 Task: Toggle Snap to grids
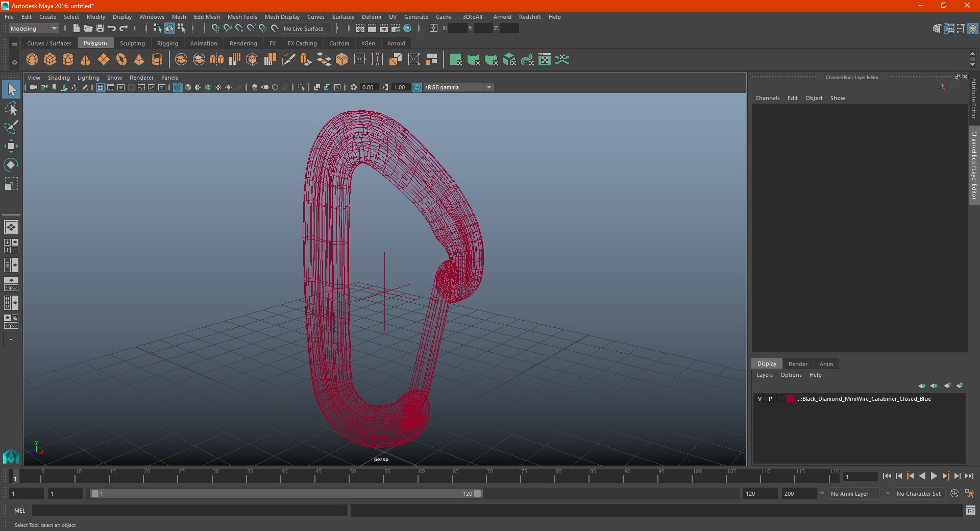pos(215,29)
